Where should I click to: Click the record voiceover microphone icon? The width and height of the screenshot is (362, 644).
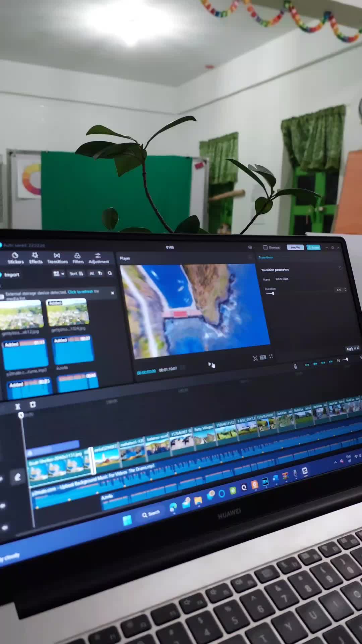[295, 366]
